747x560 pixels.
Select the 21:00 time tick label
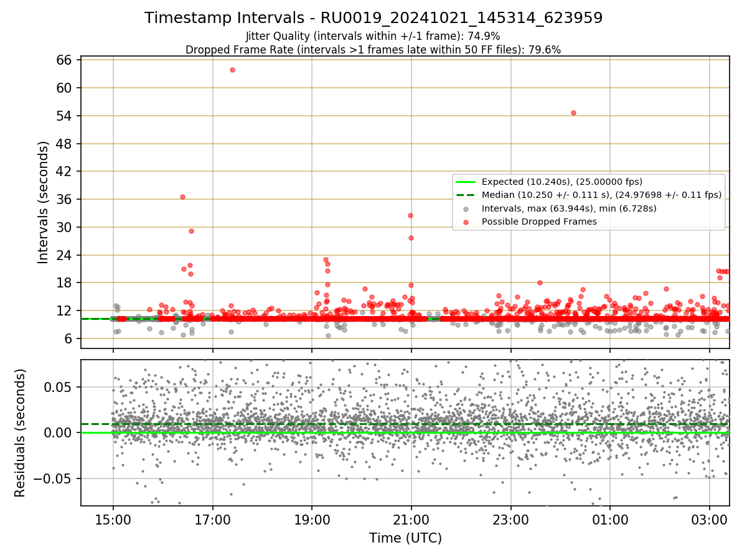point(411,519)
